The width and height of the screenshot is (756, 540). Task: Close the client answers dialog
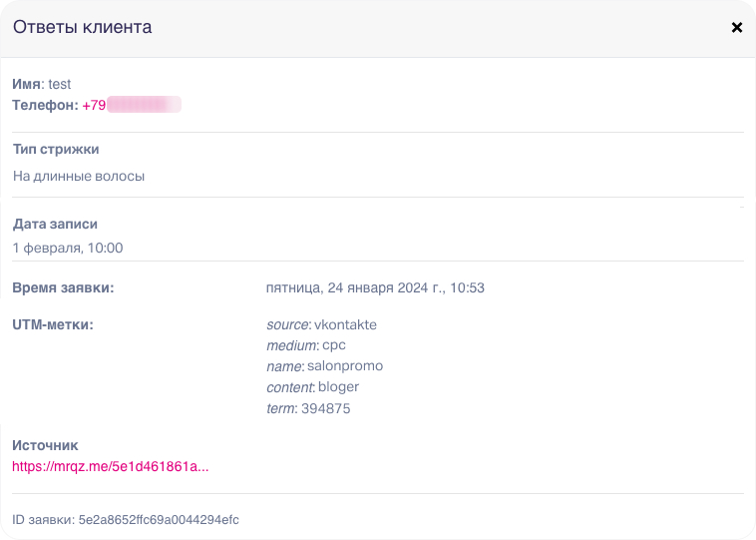(737, 28)
